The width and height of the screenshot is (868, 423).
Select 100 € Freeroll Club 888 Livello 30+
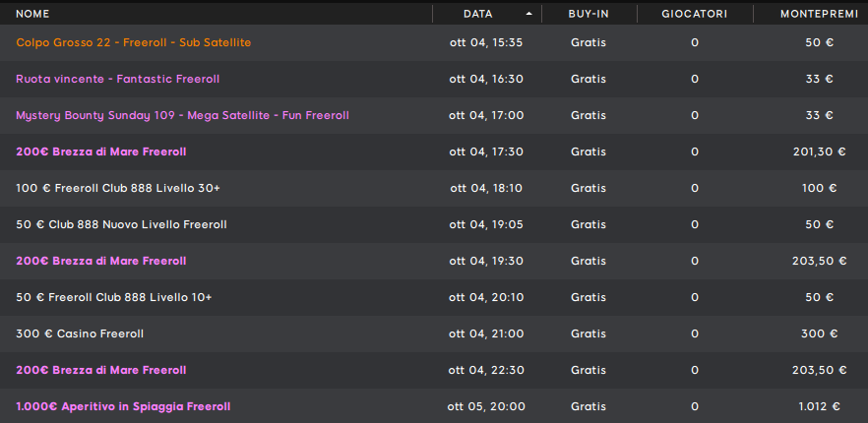point(118,188)
